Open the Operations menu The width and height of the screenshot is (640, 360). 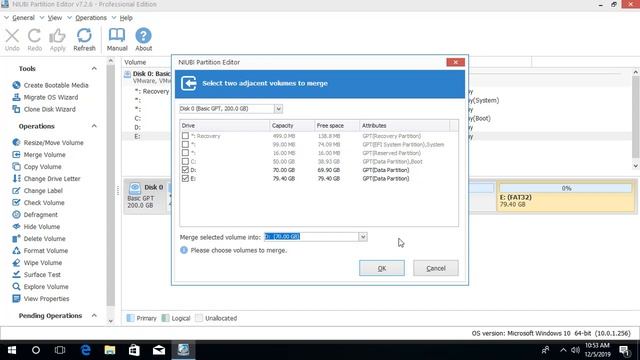point(91,18)
